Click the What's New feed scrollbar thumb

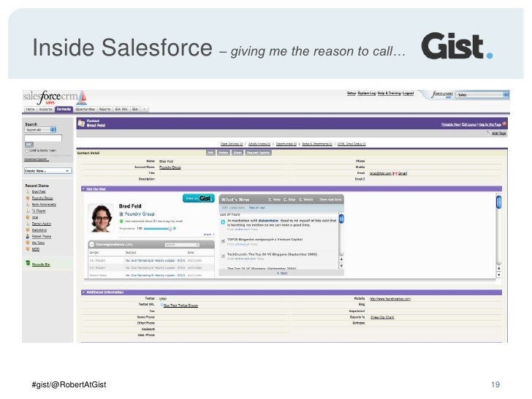(x=341, y=218)
